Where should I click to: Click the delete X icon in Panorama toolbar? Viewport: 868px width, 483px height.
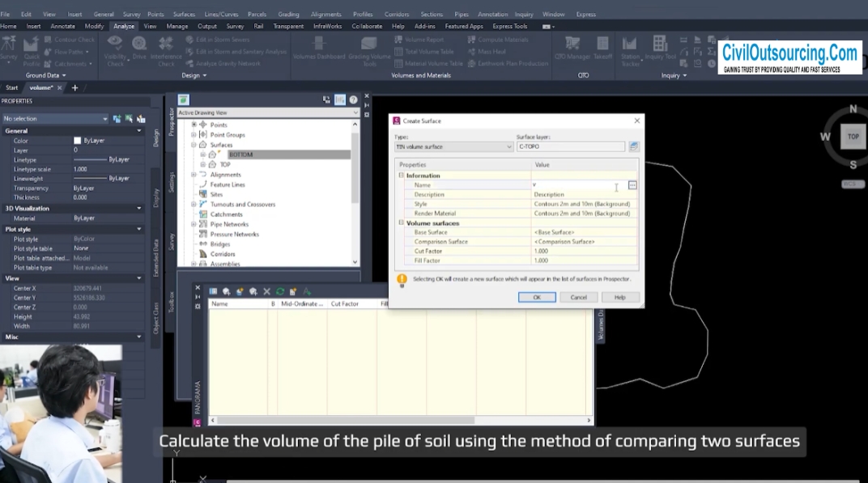tap(267, 291)
